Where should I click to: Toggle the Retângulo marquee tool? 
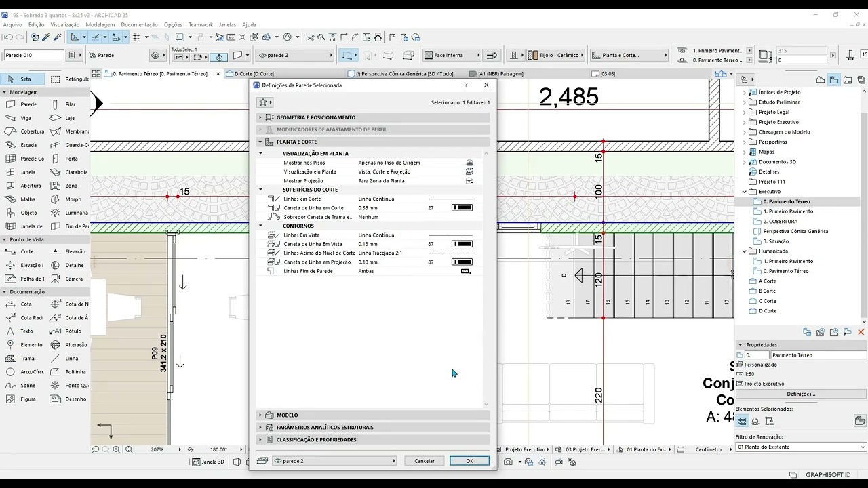click(71, 79)
